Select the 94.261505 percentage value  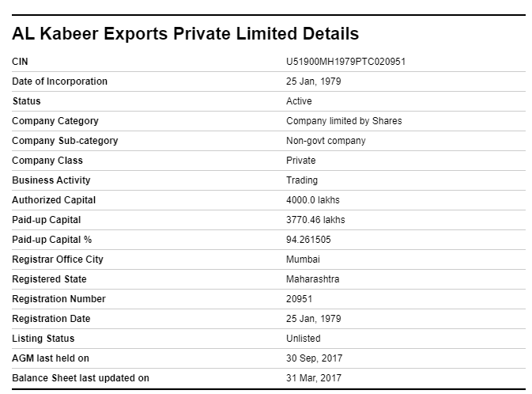pos(308,240)
